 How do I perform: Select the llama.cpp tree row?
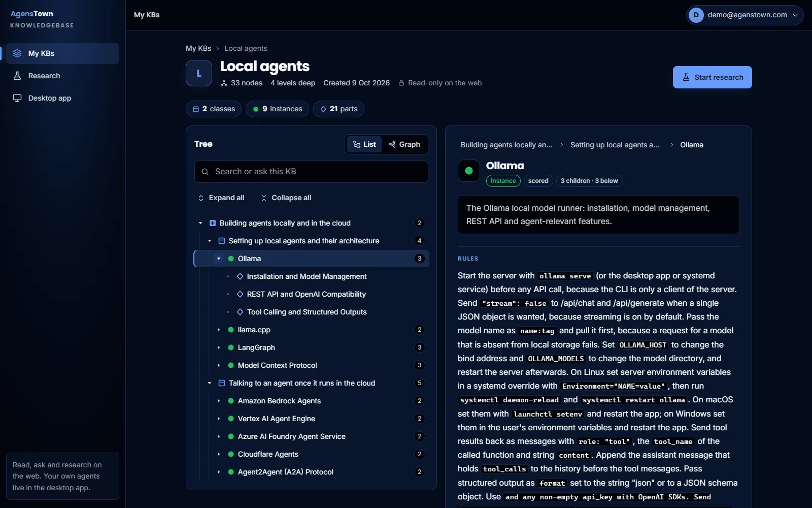(x=311, y=330)
